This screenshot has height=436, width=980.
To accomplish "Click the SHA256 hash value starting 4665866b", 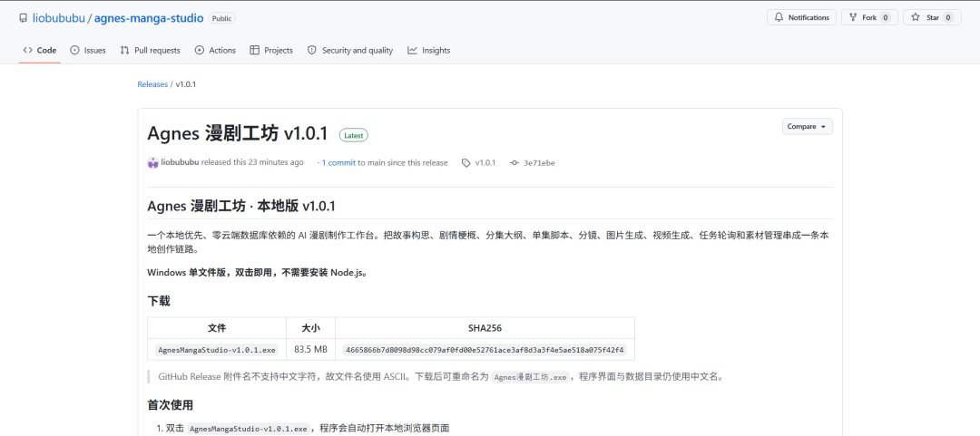I will (485, 350).
